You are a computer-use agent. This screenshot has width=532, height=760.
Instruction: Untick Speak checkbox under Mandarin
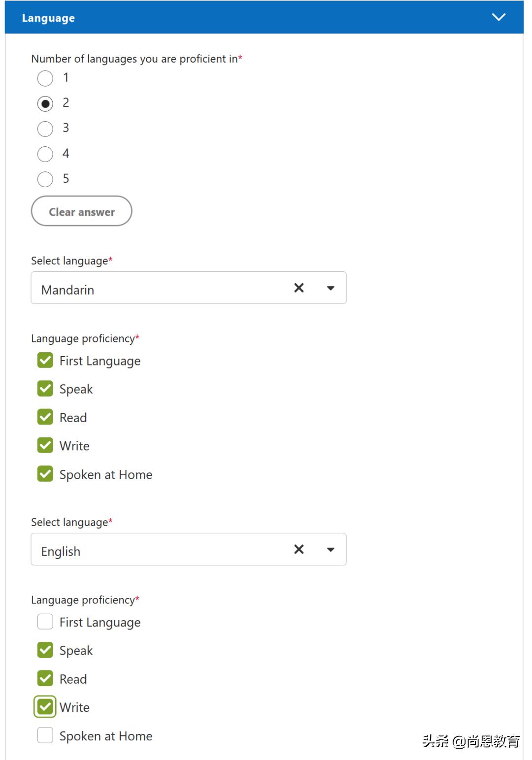[x=45, y=389]
